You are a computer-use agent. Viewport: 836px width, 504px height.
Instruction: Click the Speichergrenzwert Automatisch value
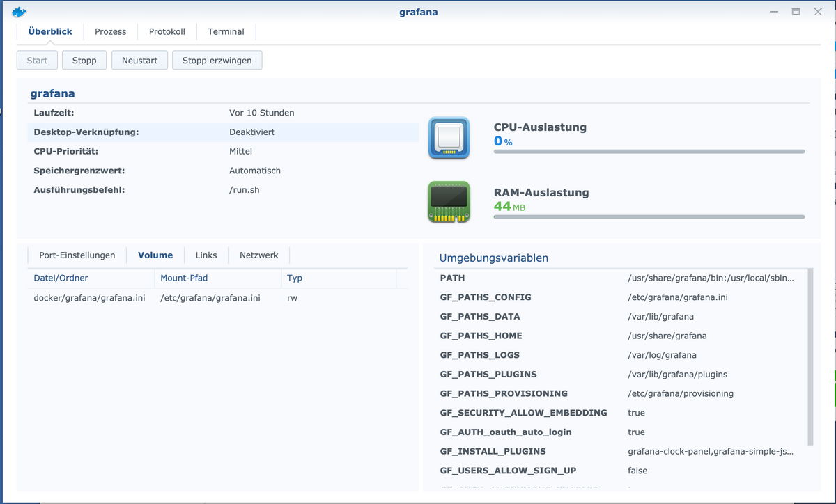coord(255,171)
